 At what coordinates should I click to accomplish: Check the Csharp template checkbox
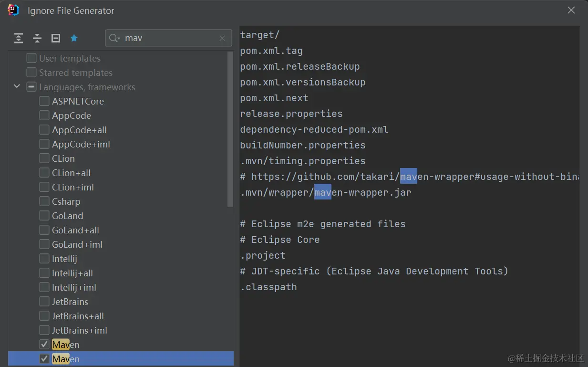click(44, 201)
